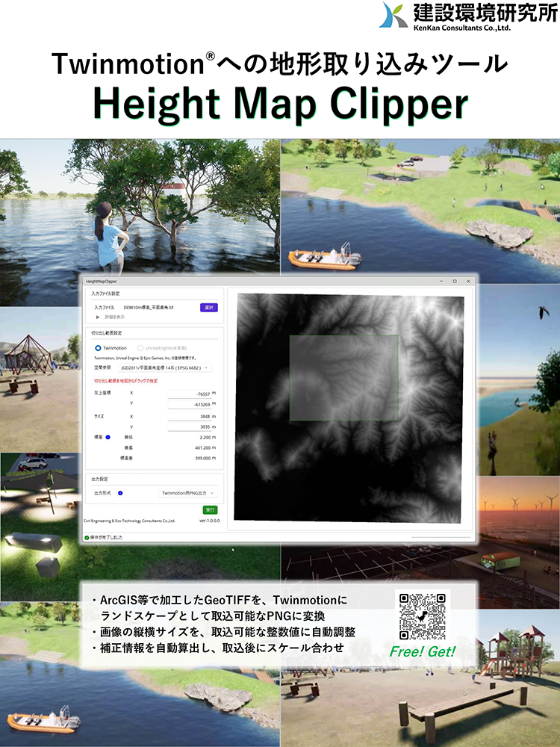
Task: Click the green checkmark status icon
Action: click(x=87, y=537)
